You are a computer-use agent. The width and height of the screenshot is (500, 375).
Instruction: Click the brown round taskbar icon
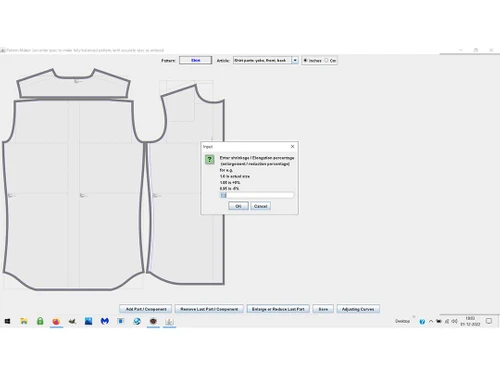(153, 321)
